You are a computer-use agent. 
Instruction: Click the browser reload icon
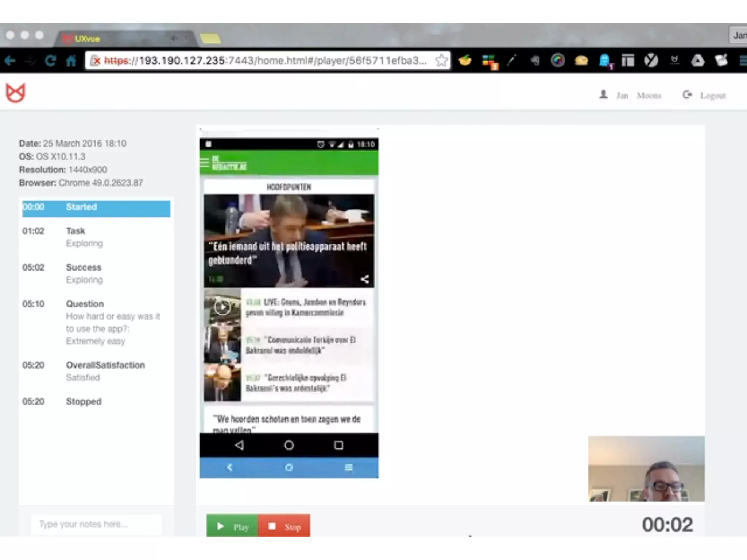[x=50, y=61]
